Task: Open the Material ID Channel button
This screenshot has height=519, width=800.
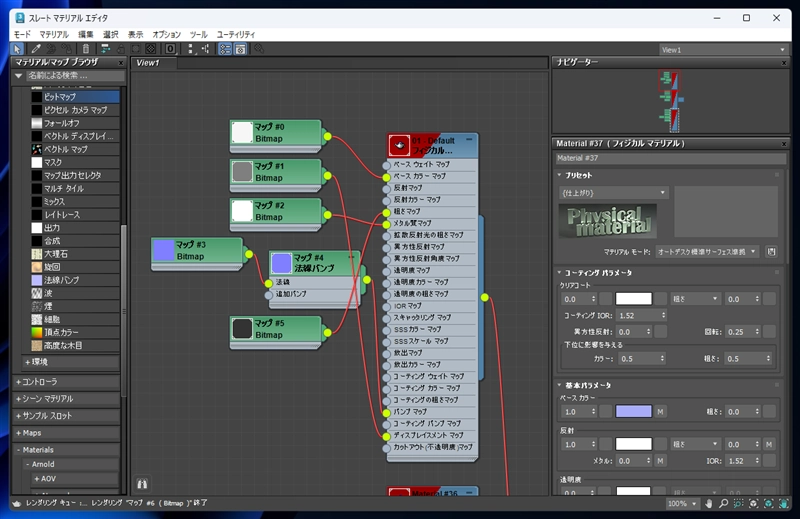Action: click(x=170, y=49)
